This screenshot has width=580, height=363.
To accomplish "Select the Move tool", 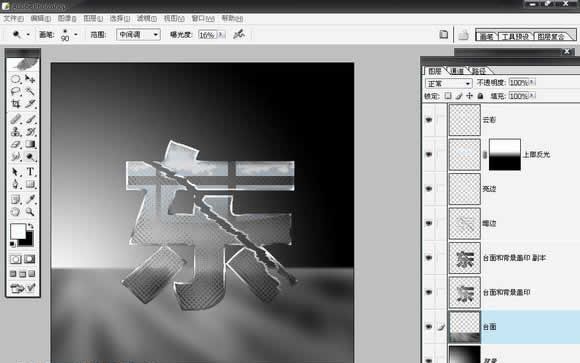I will pos(30,79).
